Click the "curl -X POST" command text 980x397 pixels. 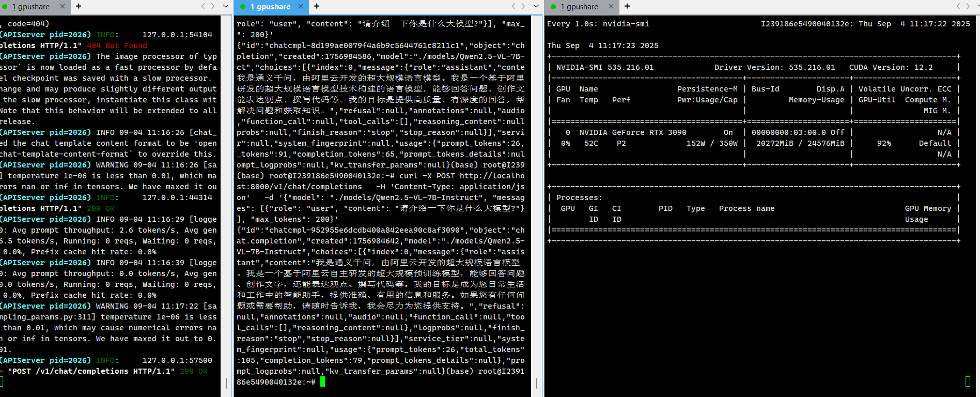tap(427, 176)
